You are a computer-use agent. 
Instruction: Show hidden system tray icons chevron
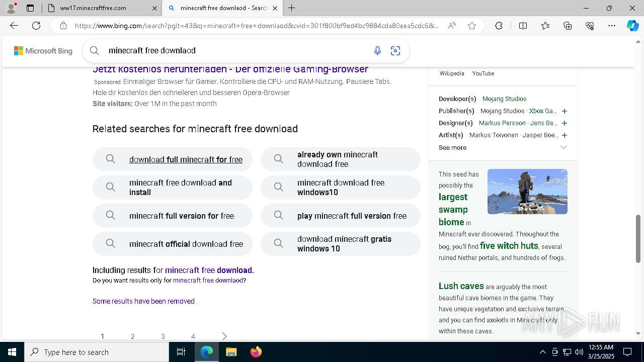542,352
